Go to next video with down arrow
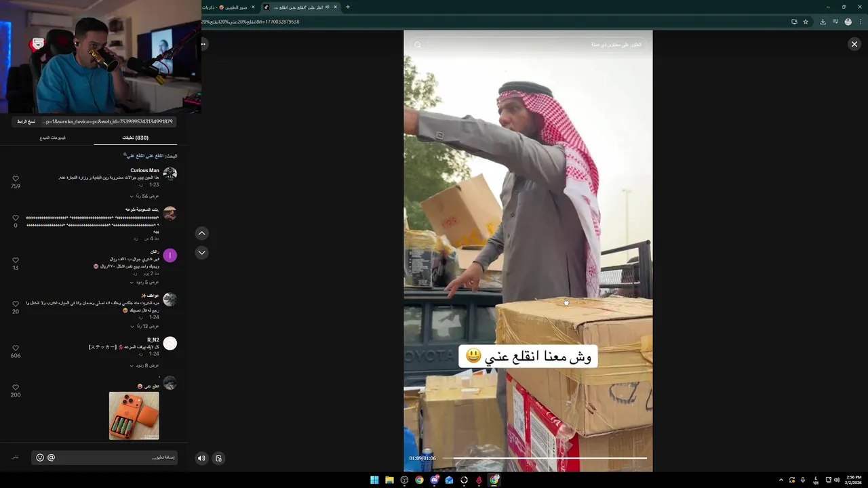This screenshot has width=868, height=488. coord(201,253)
